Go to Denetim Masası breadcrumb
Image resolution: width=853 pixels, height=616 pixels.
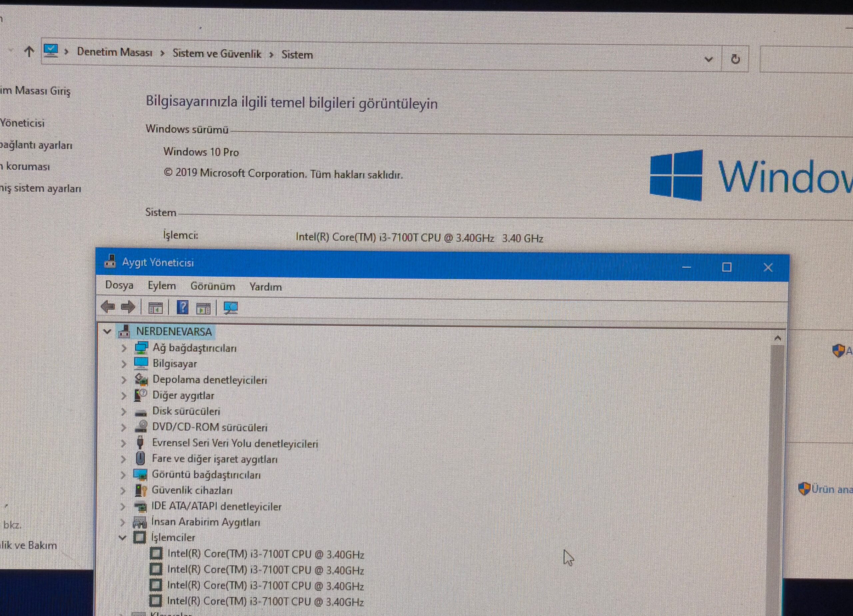tap(115, 52)
